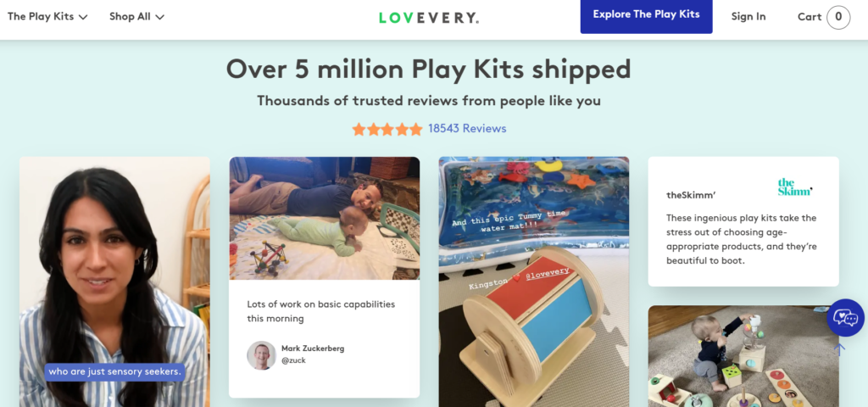This screenshot has height=407, width=868.
Task: Expand the Shop All chevron
Action: point(159,17)
